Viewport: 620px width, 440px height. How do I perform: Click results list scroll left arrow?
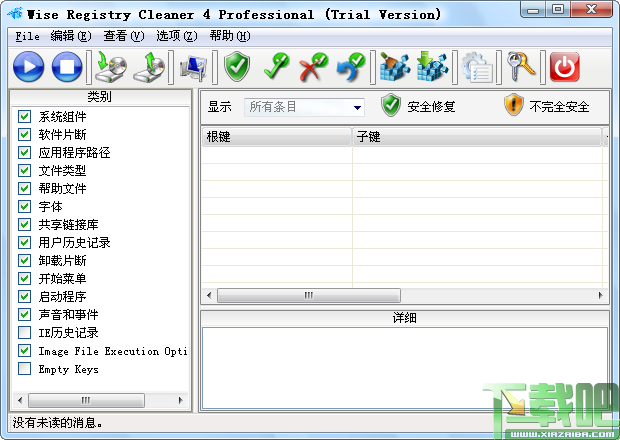209,295
